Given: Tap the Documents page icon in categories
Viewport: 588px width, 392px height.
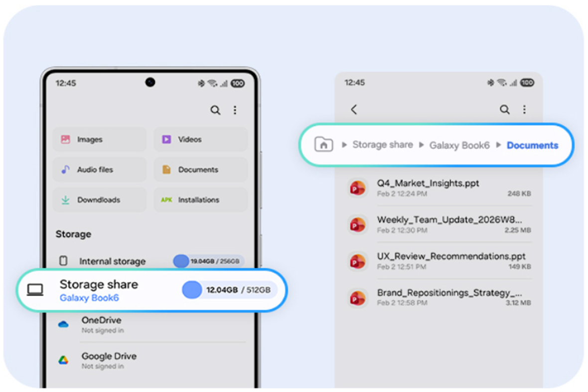Looking at the screenshot, I should point(166,170).
